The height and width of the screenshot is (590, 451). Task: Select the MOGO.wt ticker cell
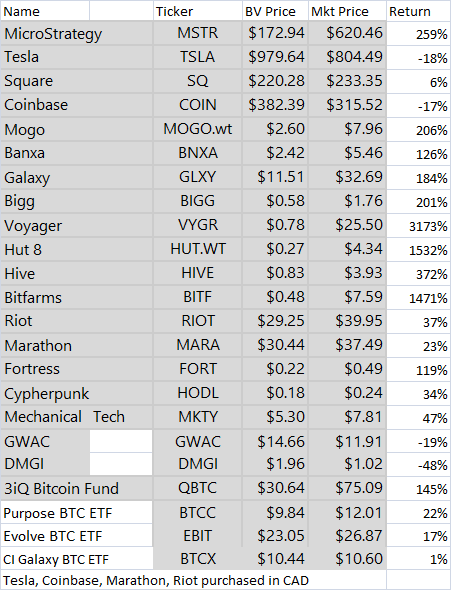point(197,129)
